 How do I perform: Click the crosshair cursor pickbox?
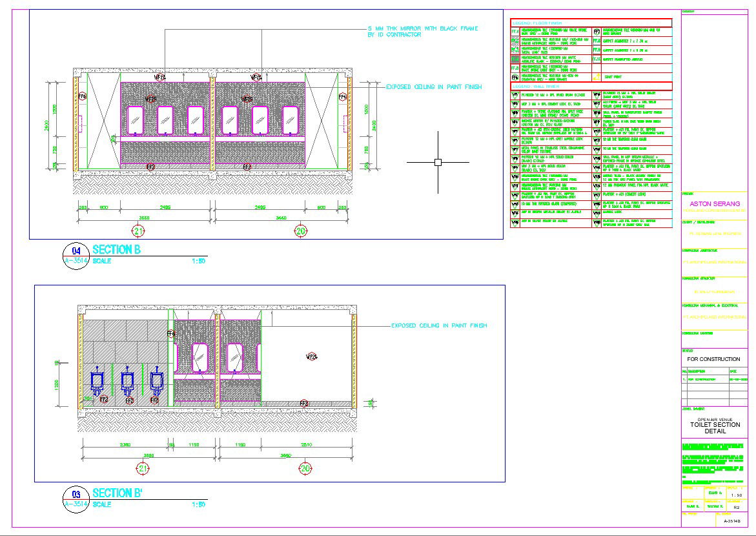point(438,162)
